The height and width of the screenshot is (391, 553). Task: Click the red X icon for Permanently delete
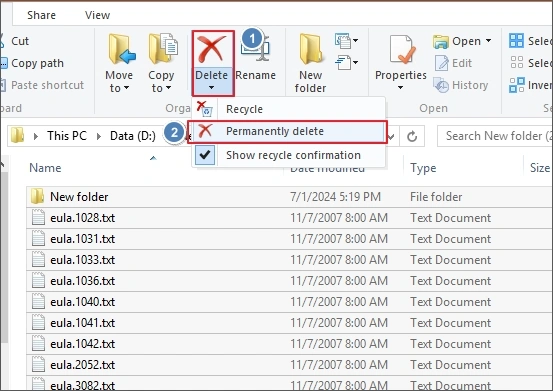click(x=205, y=131)
